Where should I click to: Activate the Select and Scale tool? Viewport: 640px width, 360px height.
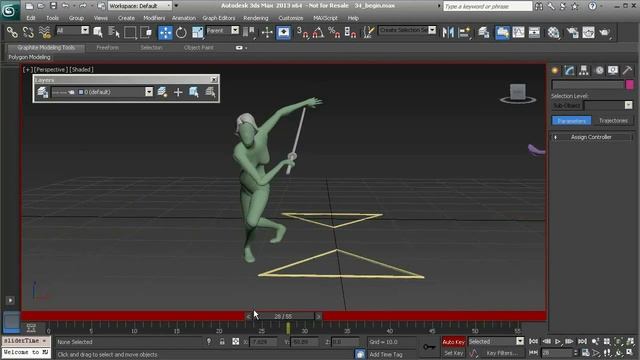click(198, 32)
